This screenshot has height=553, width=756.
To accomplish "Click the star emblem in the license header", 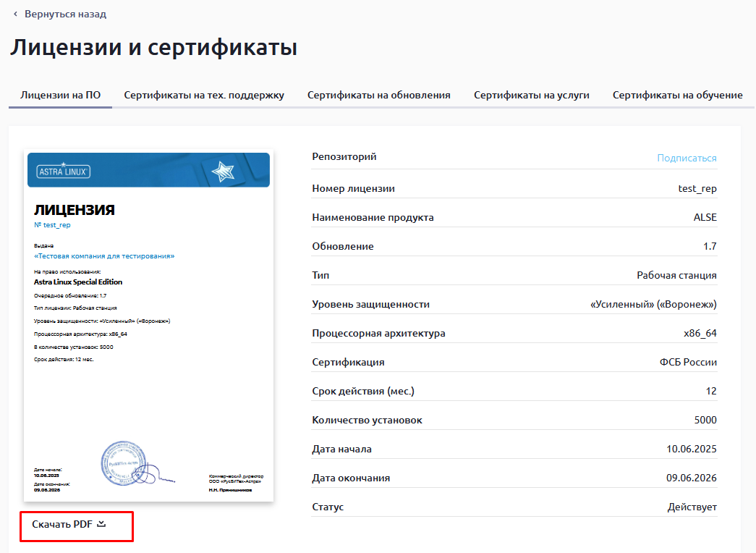I will pyautogui.click(x=222, y=172).
